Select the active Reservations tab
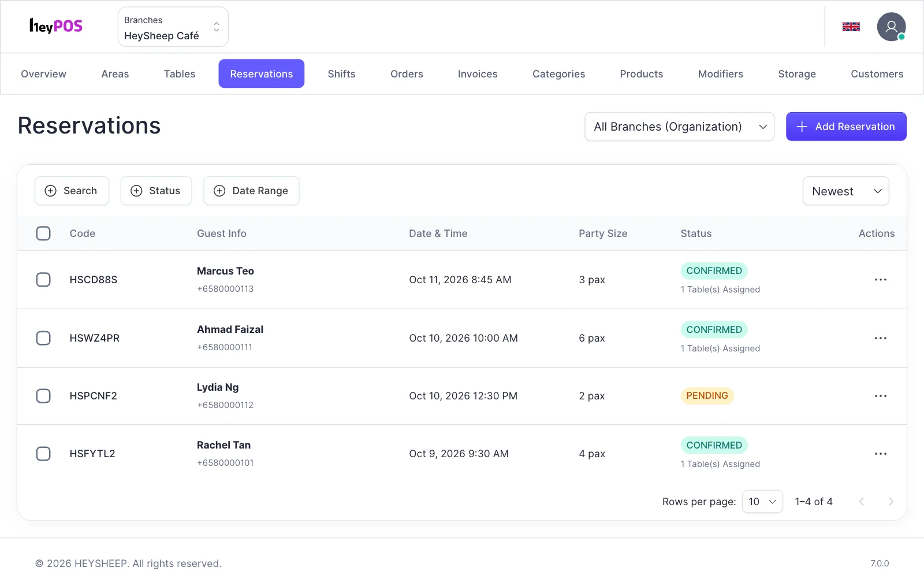The height and width of the screenshot is (578, 924). 261,74
